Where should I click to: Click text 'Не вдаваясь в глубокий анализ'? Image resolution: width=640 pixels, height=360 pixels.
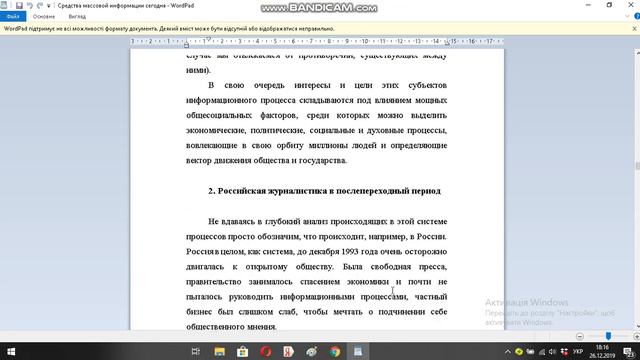pos(268,222)
